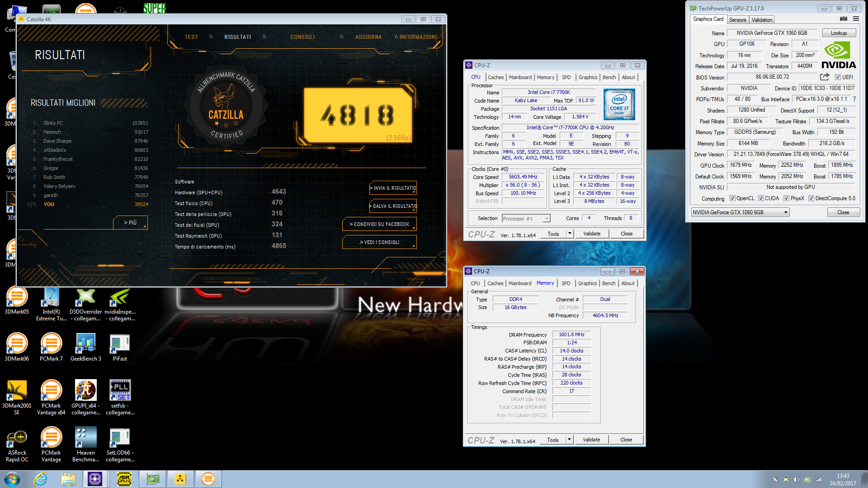
Task: Toggle PhysX checkbox in GPU-Z
Action: (786, 198)
